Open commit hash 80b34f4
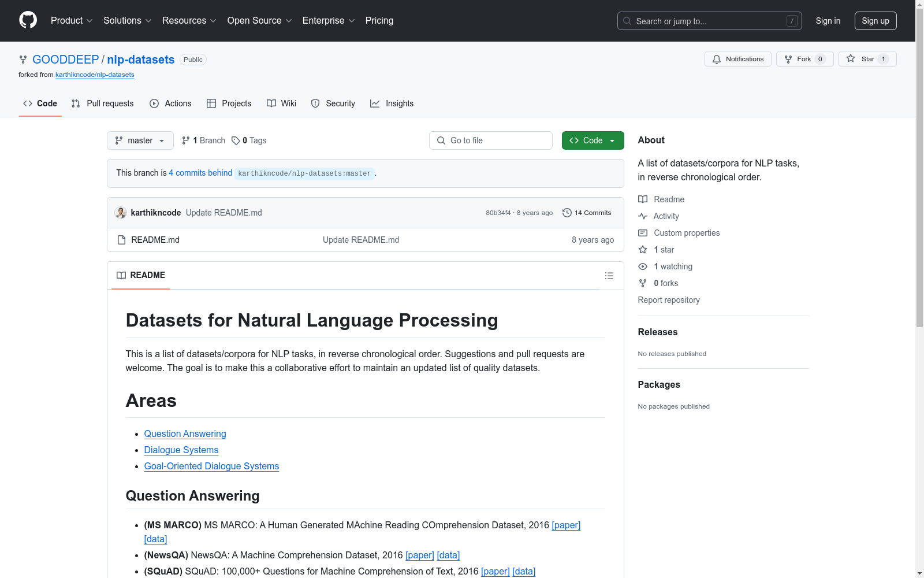The width and height of the screenshot is (924, 578). click(498, 213)
